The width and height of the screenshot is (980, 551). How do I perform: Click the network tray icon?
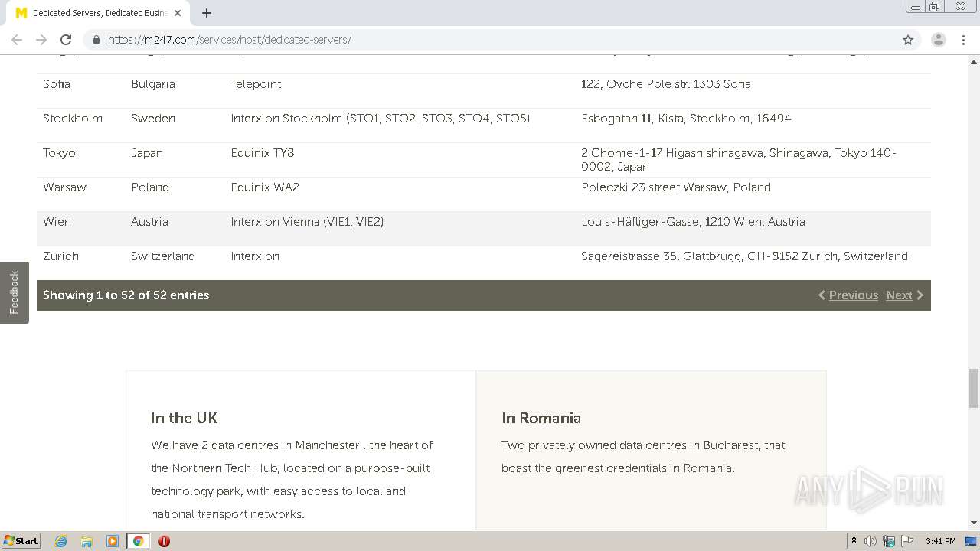click(889, 541)
